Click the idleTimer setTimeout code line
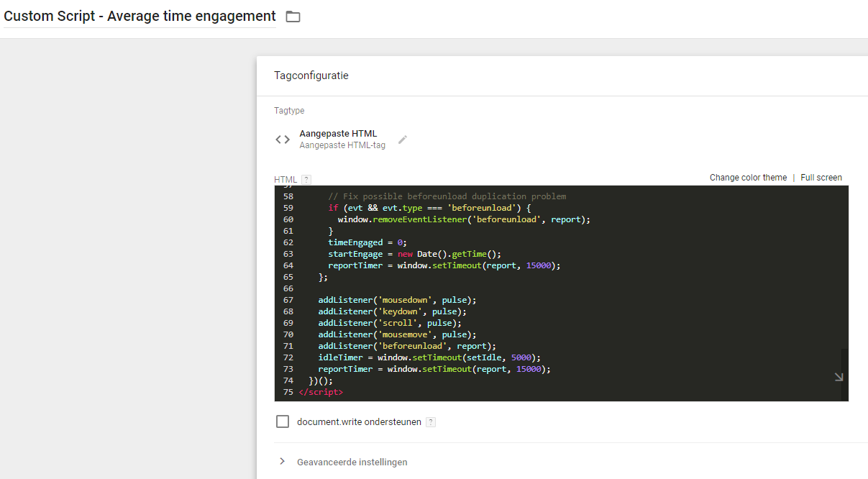 point(429,357)
